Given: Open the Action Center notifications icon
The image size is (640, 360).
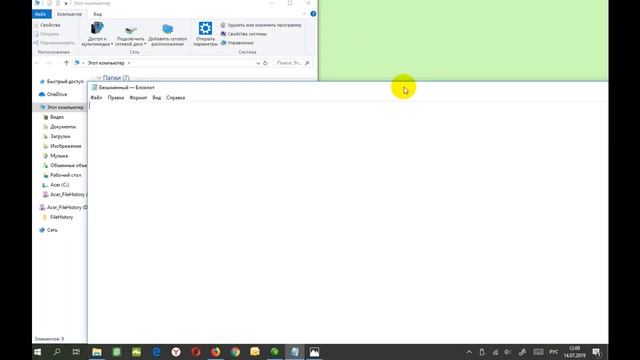Looking at the screenshot, I should pyautogui.click(x=597, y=352).
